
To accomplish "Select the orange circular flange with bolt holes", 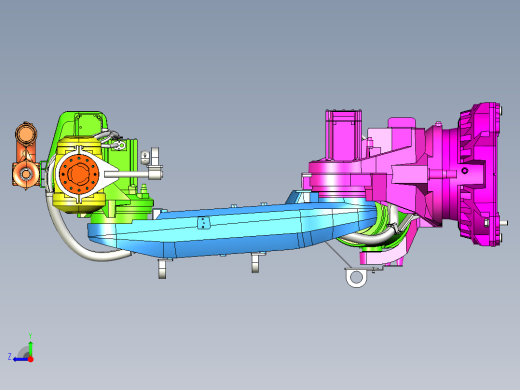I will (x=78, y=173).
